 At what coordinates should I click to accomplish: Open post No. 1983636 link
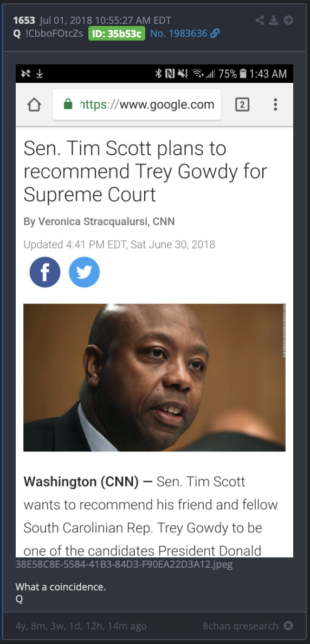179,34
